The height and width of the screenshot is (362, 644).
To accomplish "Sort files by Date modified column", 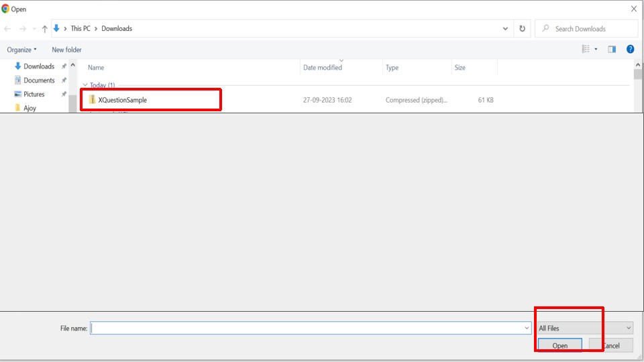I will (323, 67).
